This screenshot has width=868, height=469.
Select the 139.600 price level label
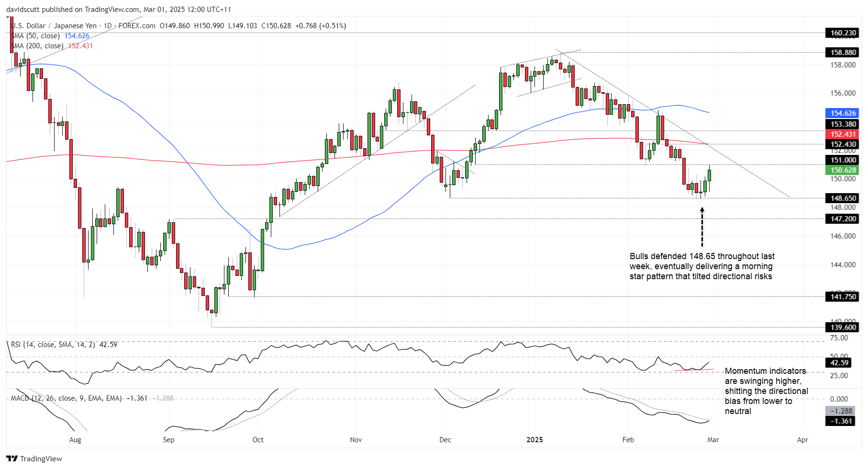(x=842, y=327)
